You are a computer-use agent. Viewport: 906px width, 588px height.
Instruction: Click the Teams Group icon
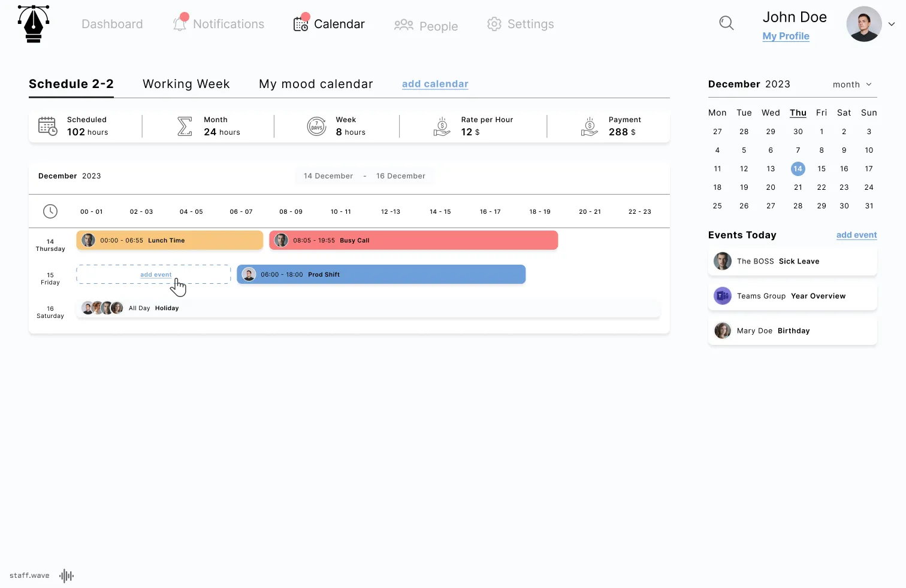point(723,296)
